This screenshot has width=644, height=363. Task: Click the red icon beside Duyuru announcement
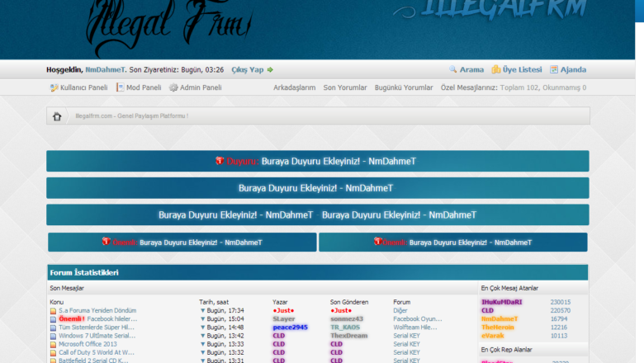point(220,160)
